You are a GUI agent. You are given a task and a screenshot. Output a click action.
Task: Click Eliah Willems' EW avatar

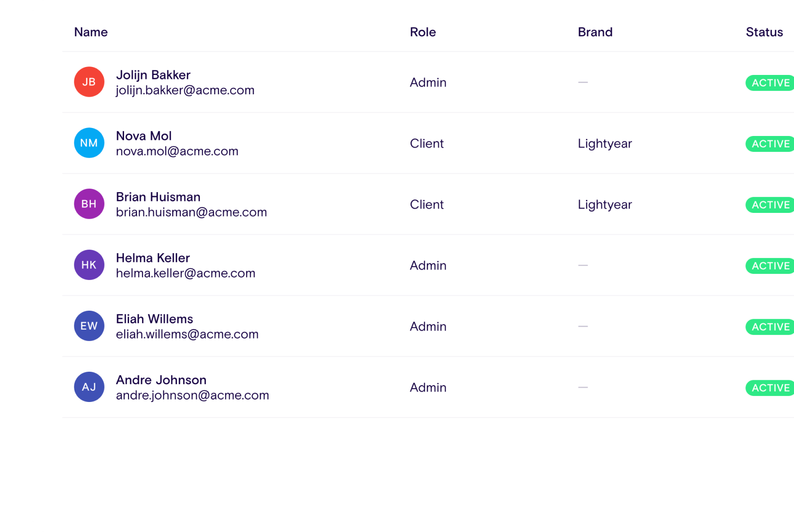[x=89, y=326]
